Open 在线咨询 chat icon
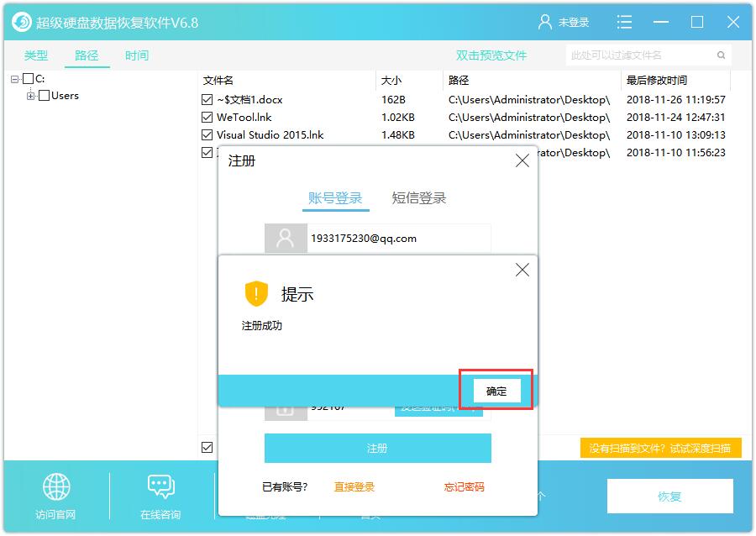The image size is (756, 536). 160,487
